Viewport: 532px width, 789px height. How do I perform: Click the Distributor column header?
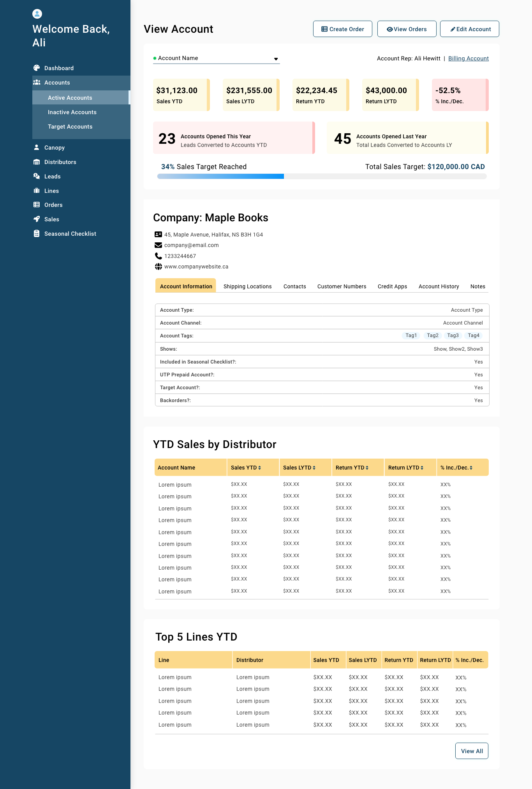pos(271,660)
